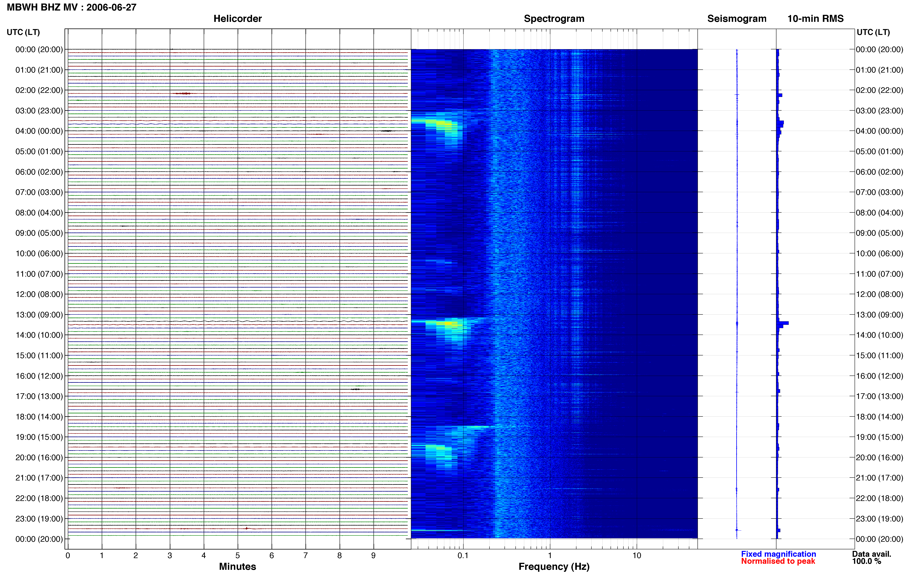
Task: Click right time label '21:00 (17:00)'
Action: pos(879,478)
